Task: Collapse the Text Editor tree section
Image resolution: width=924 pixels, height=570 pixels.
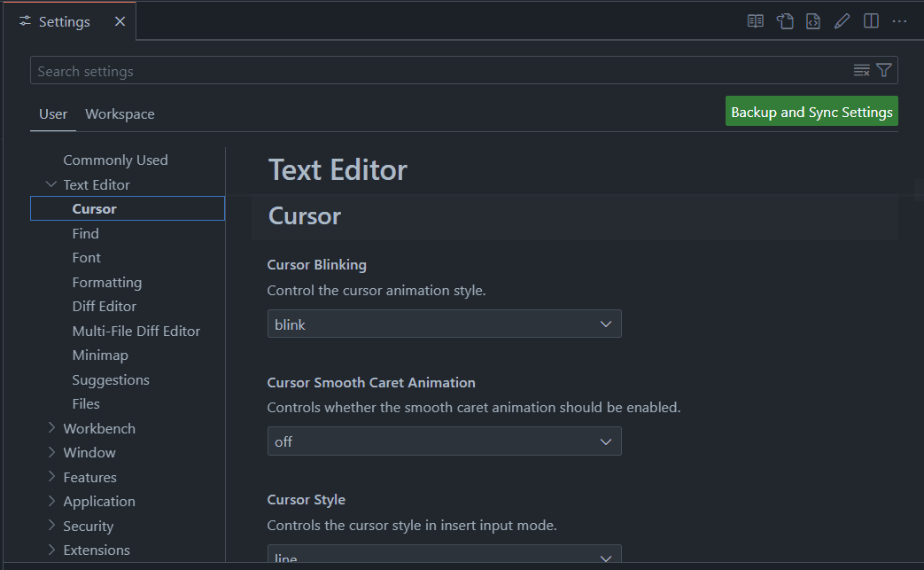Action: pyautogui.click(x=51, y=184)
